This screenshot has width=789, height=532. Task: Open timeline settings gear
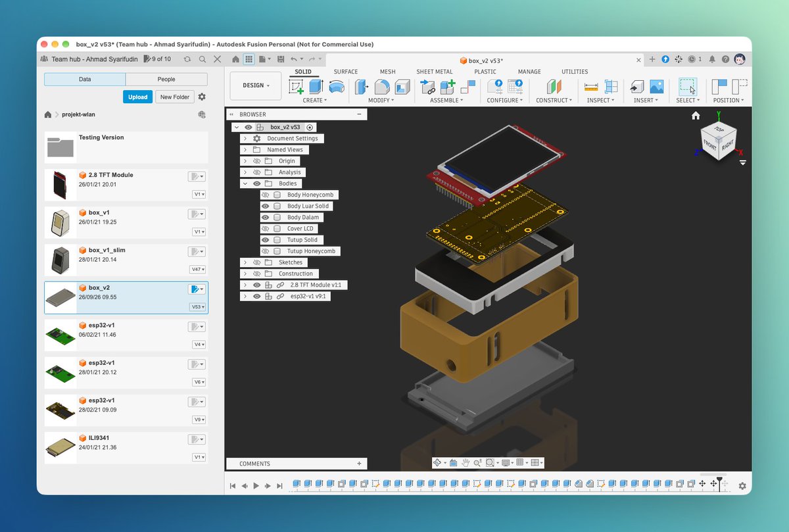pos(742,486)
